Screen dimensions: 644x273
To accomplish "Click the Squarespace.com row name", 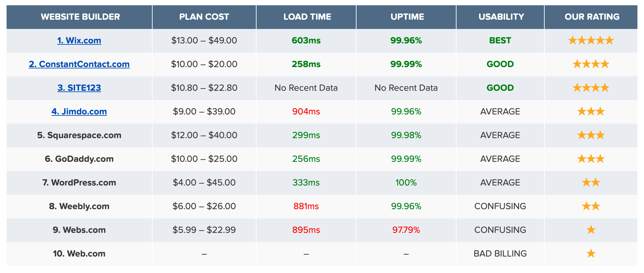I will (79, 135).
